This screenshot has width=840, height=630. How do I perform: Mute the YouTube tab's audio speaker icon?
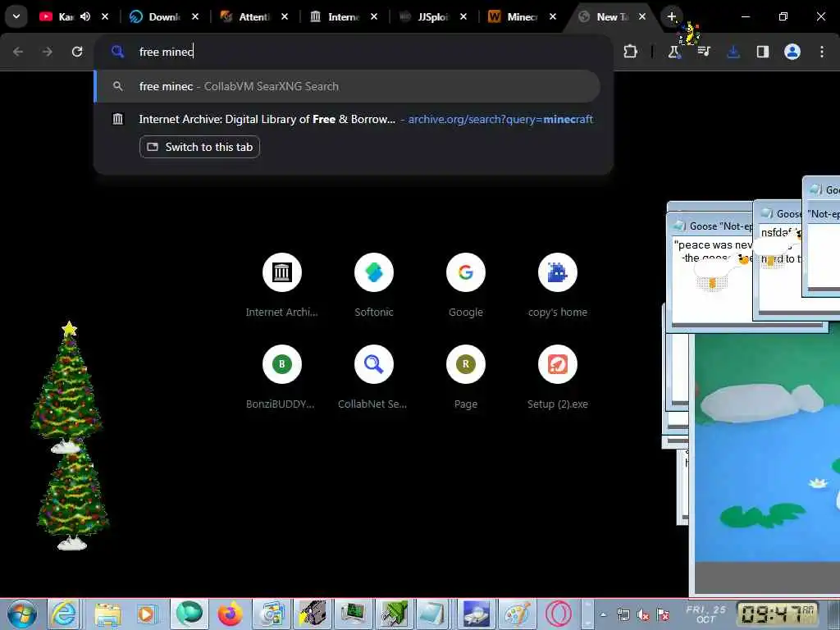click(85, 16)
